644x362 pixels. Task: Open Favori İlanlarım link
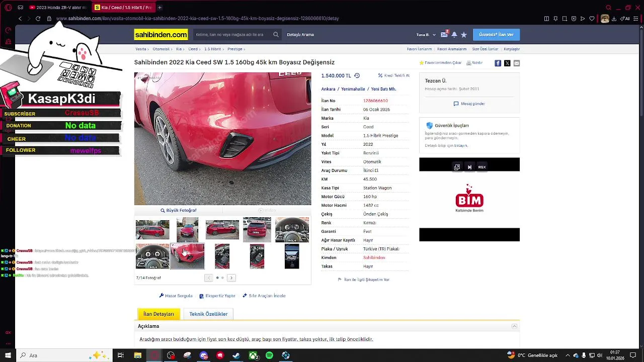click(x=419, y=49)
